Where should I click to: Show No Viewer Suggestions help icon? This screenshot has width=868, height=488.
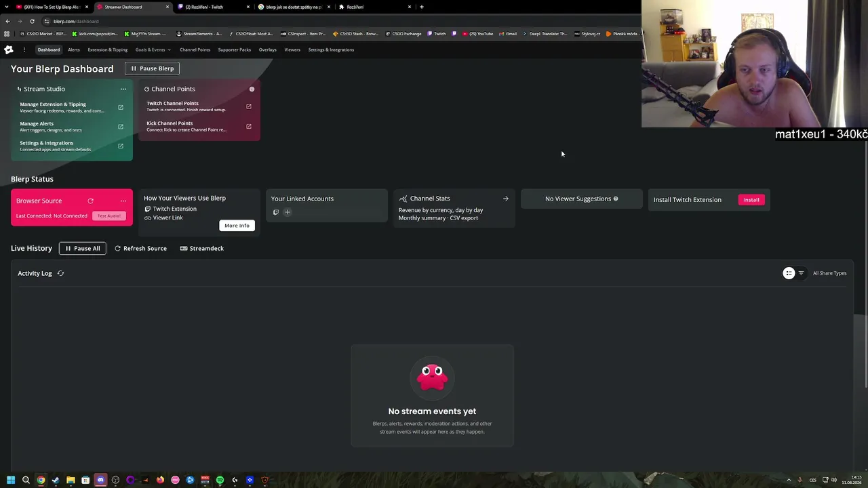tap(616, 199)
